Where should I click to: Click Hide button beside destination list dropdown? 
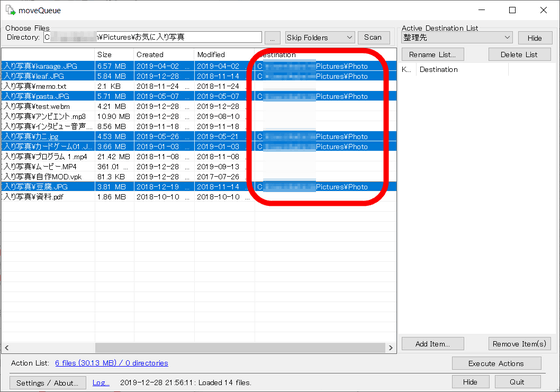535,38
